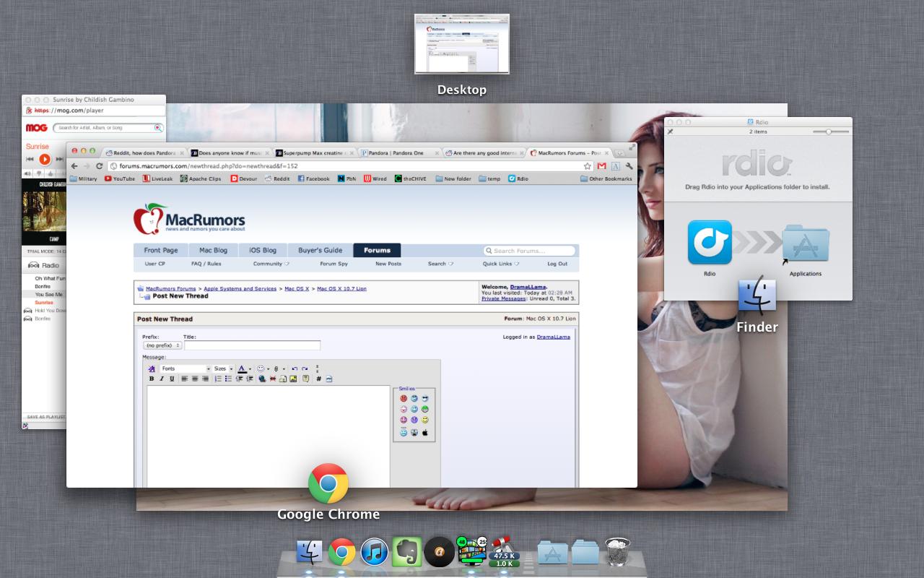Viewport: 924px width, 578px height.
Task: Click the Bold formatting icon in message editor
Action: pos(152,379)
